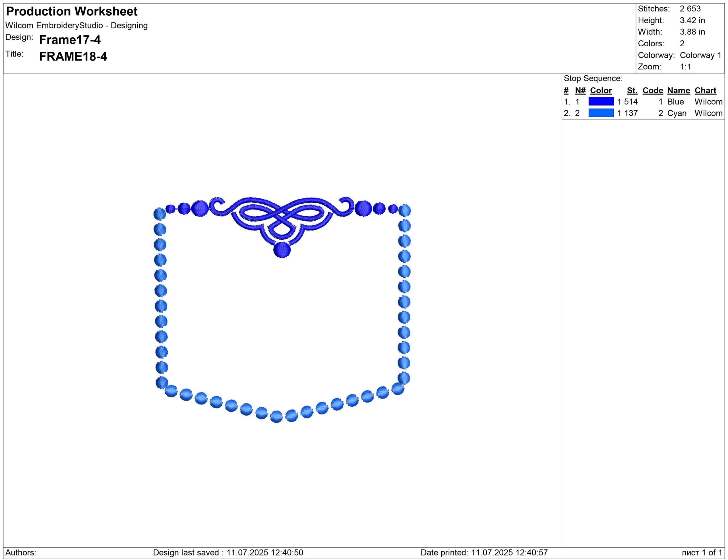Image resolution: width=728 pixels, height=560 pixels.
Task: Click the St. column header
Action: [x=632, y=90]
